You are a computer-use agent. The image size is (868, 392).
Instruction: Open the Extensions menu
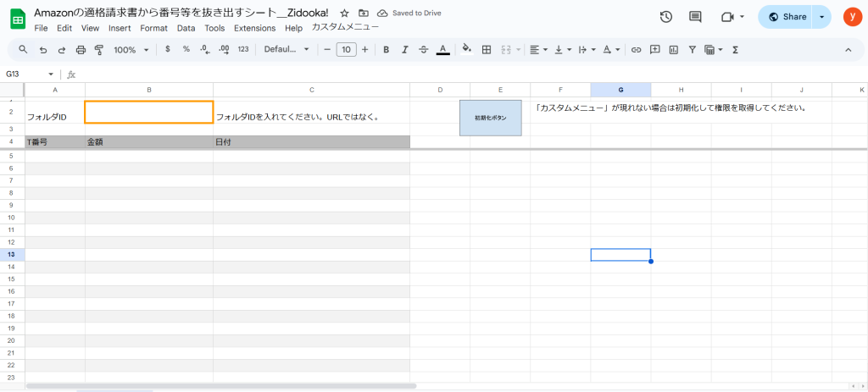[x=254, y=28]
